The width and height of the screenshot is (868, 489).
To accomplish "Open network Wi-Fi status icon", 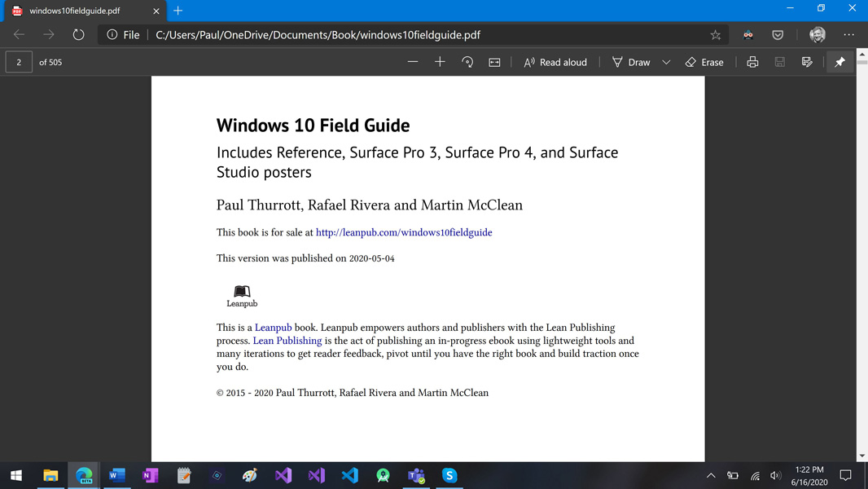I will [755, 475].
